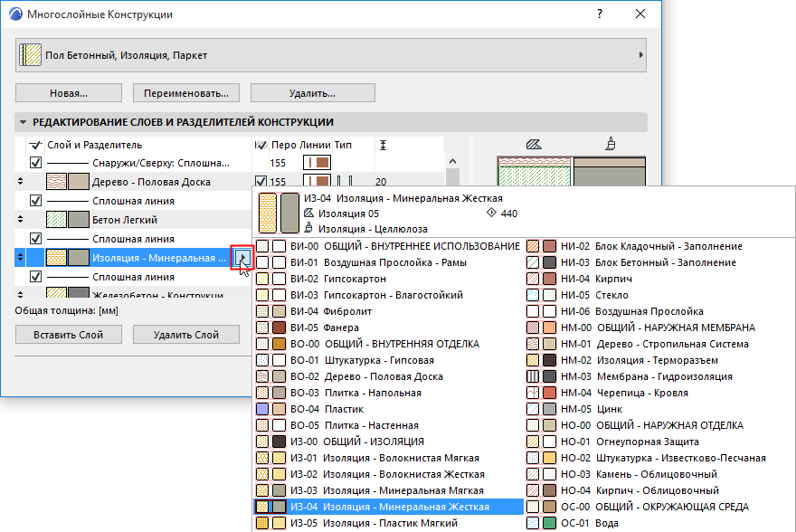Click the wood fill swatch of Дерево - Половая Доска
The width and height of the screenshot is (796, 532).
[56, 182]
